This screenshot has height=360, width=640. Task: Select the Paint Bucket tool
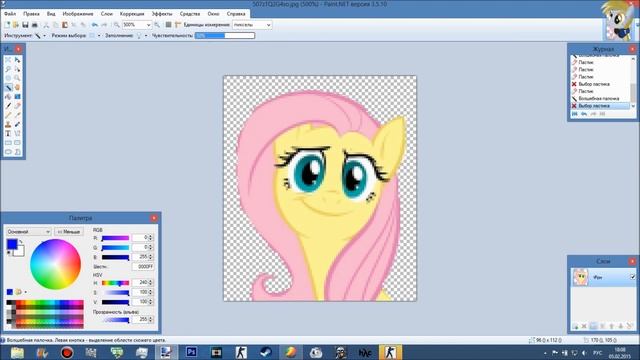point(8,97)
